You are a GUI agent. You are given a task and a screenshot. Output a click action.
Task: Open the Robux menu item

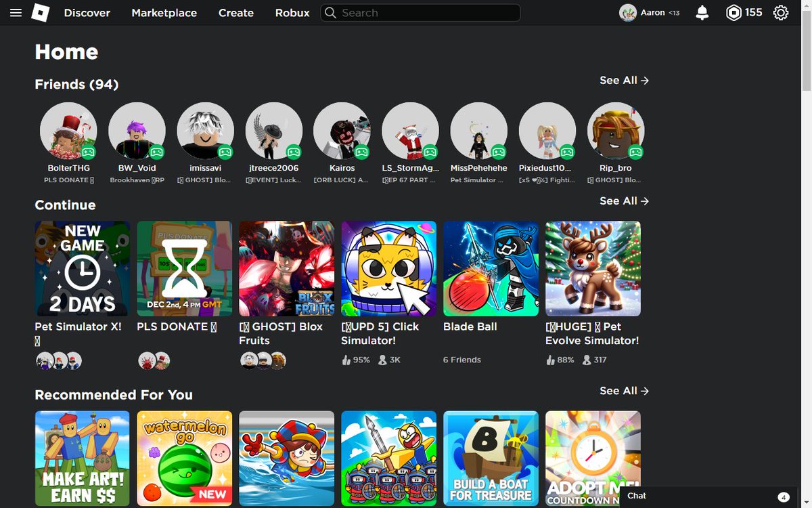[x=292, y=13]
